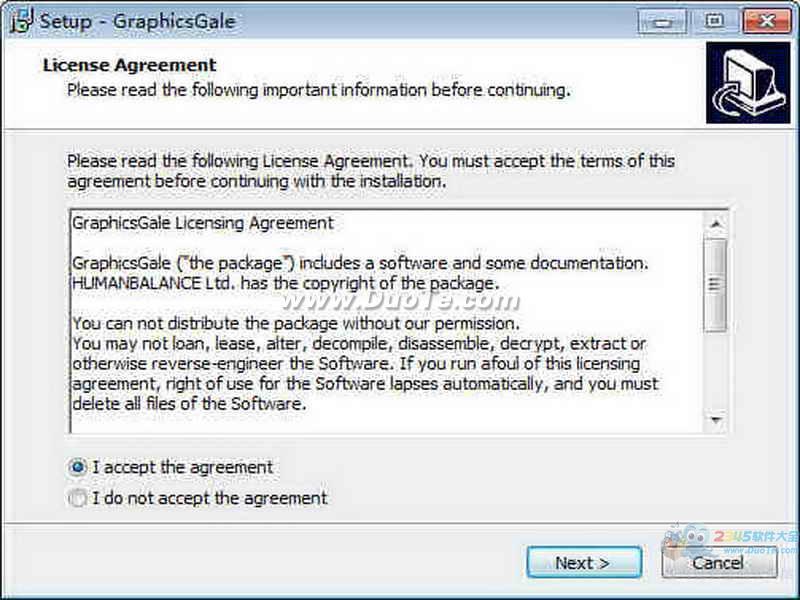Select "I accept the agreement" option
This screenshot has width=800, height=600.
pyautogui.click(x=78, y=467)
